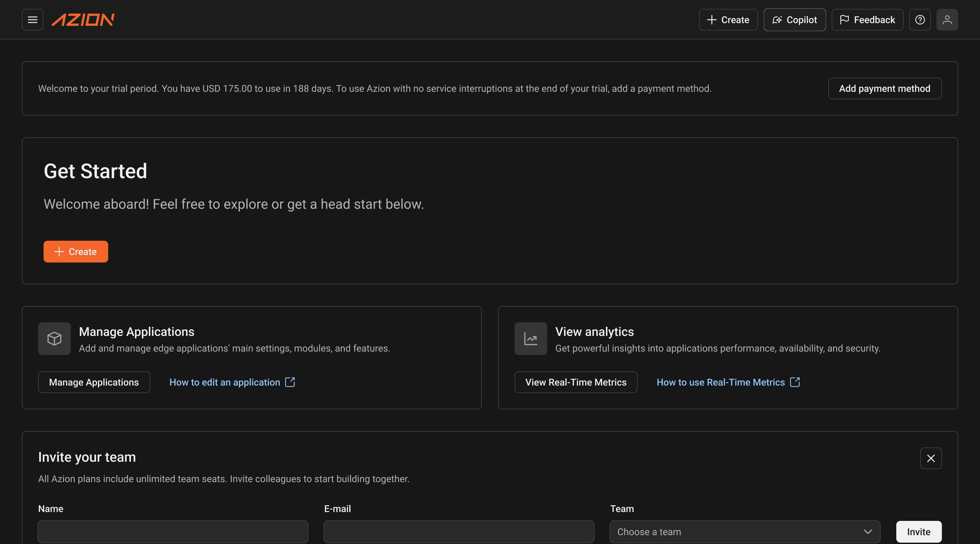Click the View analytics heading text
The image size is (980, 544).
pyautogui.click(x=594, y=331)
